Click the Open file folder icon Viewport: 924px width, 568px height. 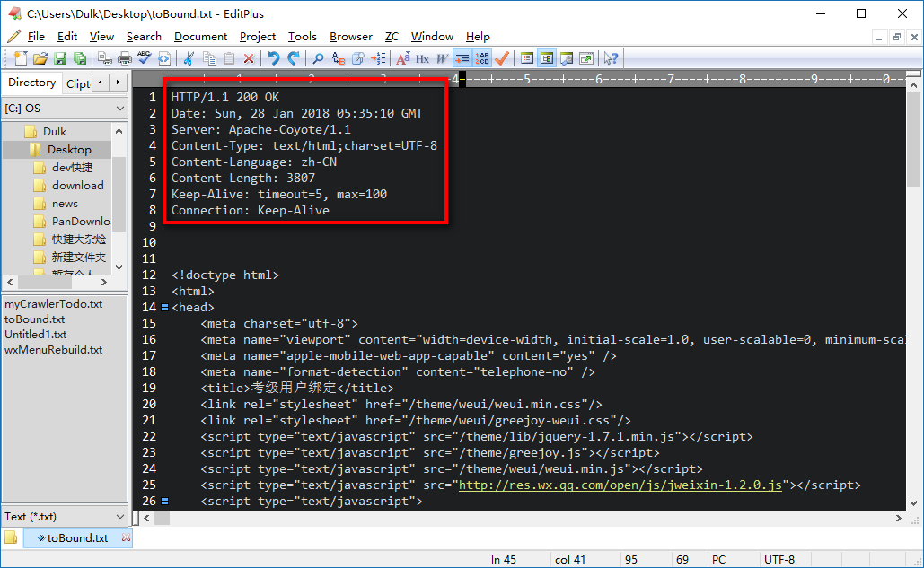pos(40,58)
